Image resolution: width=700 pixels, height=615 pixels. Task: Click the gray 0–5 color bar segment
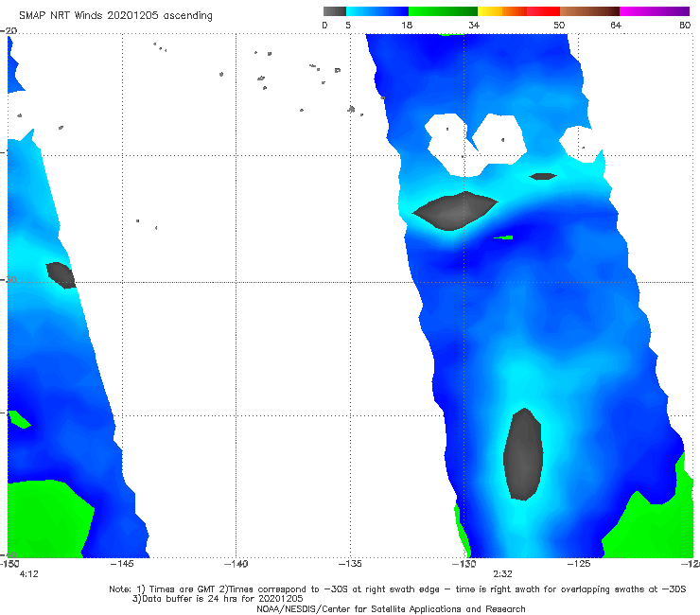pos(335,11)
